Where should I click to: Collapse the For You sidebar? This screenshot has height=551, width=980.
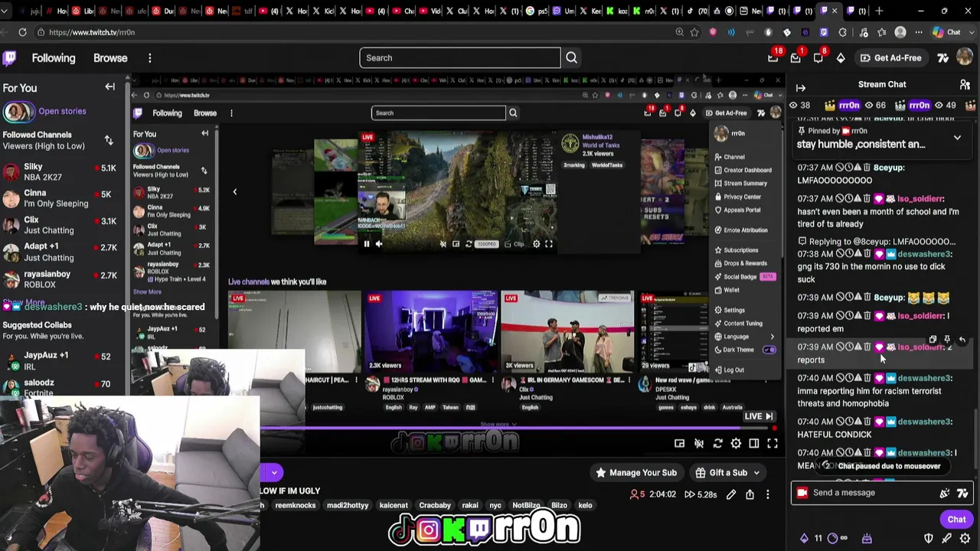click(110, 87)
